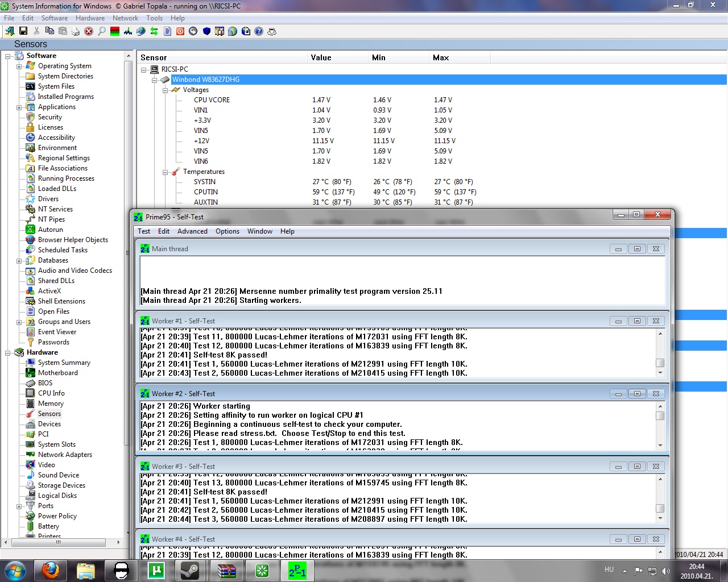The height and width of the screenshot is (582, 728).
Task: Click the blue Help question mark icon
Action: (259, 31)
